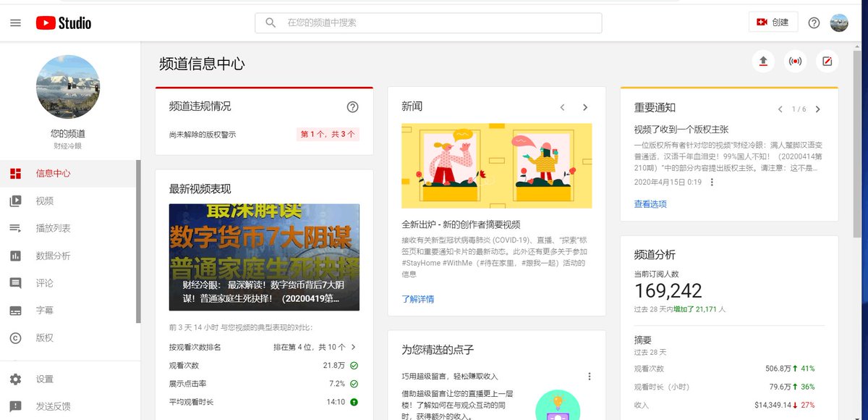Select 信息中心 dashboard menu item
868x420 pixels.
(x=68, y=173)
